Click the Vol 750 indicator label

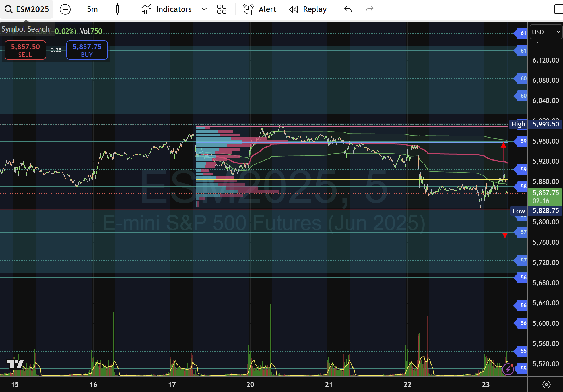coord(91,31)
